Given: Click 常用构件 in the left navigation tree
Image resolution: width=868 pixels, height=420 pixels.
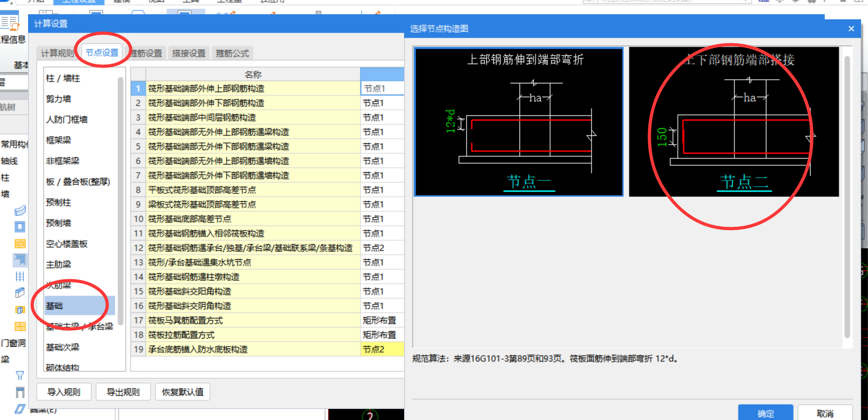Looking at the screenshot, I should tap(14, 144).
